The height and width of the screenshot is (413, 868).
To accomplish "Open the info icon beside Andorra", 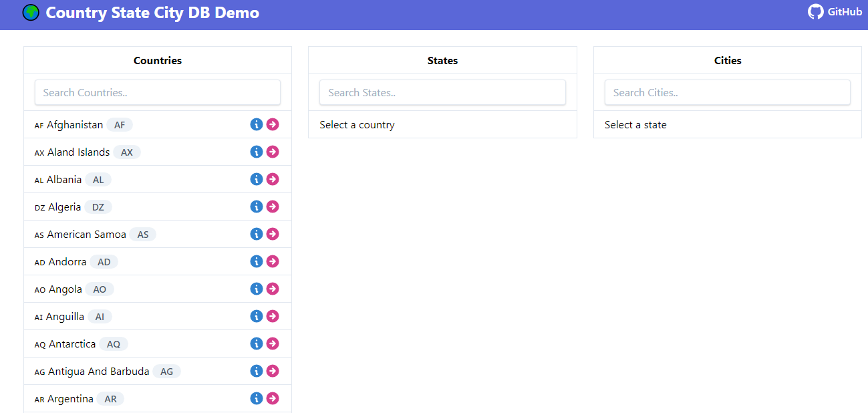I will click(x=256, y=261).
